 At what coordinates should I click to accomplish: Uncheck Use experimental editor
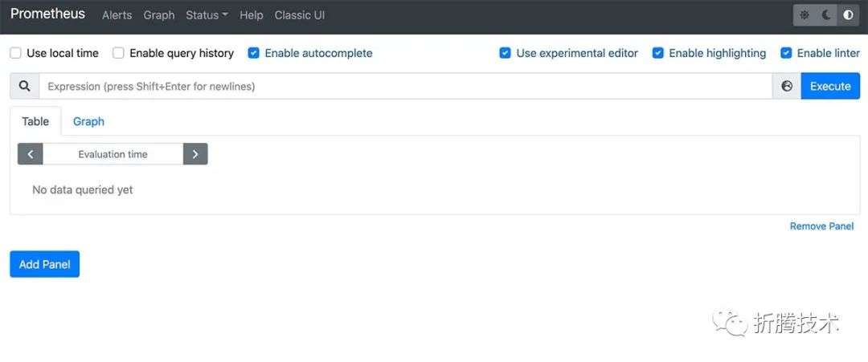point(505,53)
